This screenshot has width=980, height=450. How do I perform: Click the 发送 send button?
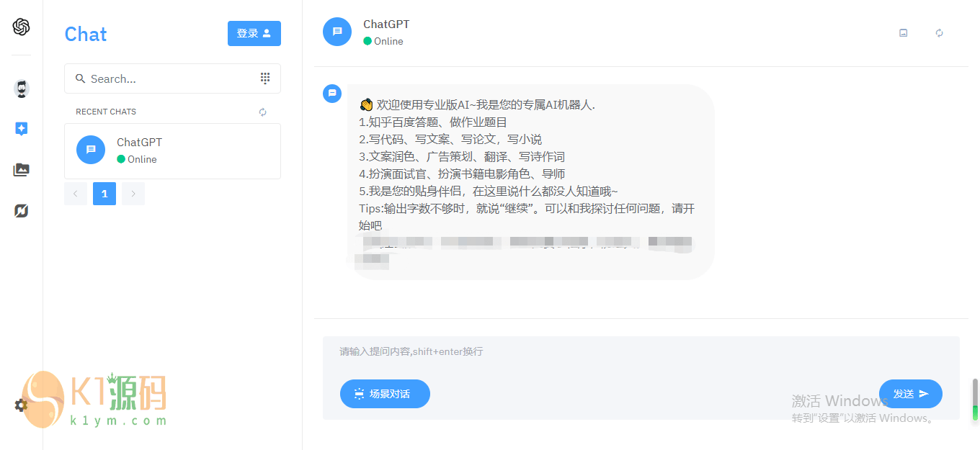coord(911,394)
